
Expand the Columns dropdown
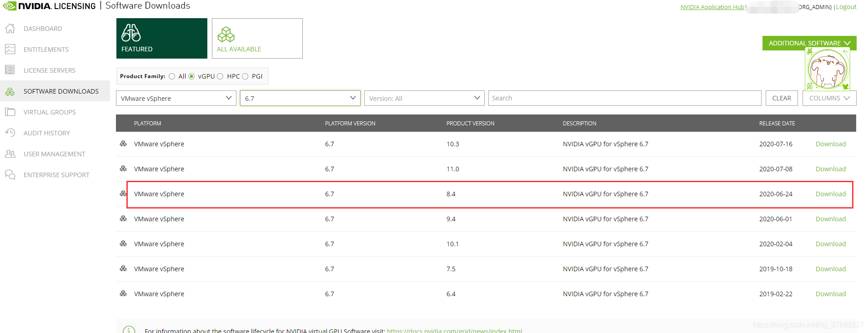(x=829, y=98)
